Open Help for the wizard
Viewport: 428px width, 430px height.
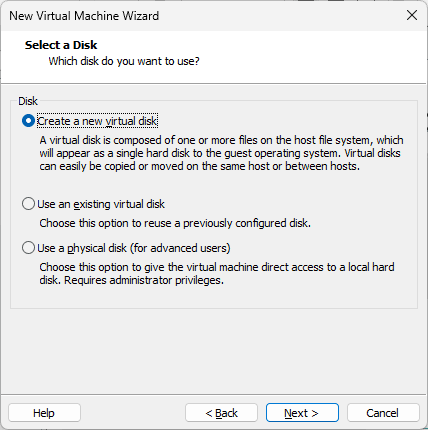(x=44, y=413)
